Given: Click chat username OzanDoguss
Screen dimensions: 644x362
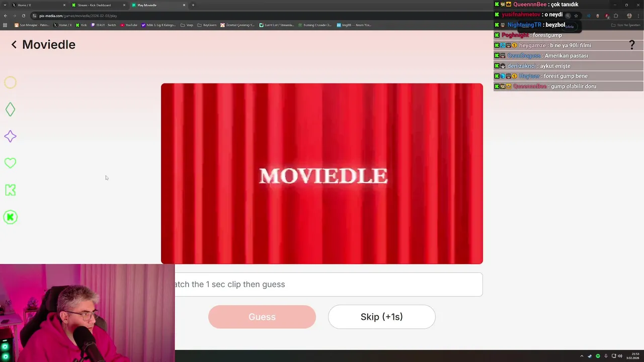Looking at the screenshot, I should click(x=523, y=56).
